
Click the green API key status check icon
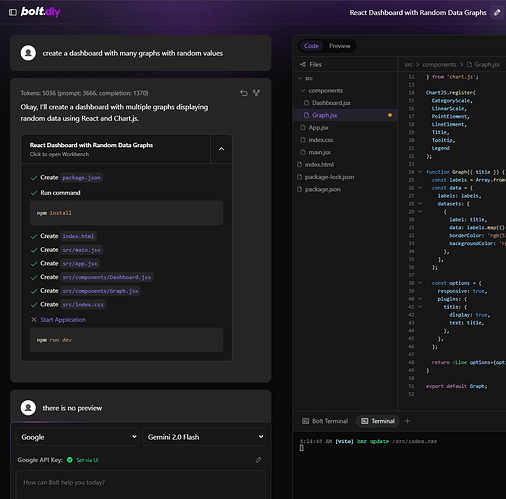[70, 460]
